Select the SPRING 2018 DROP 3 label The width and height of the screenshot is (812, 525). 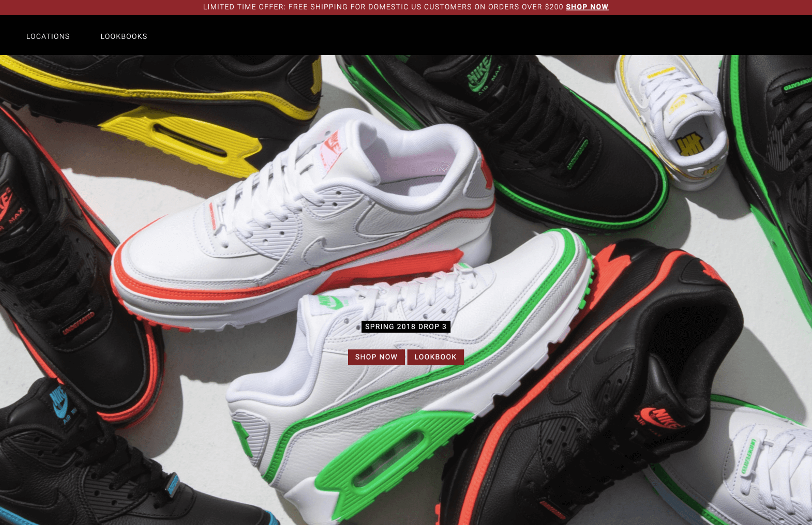(x=406, y=327)
